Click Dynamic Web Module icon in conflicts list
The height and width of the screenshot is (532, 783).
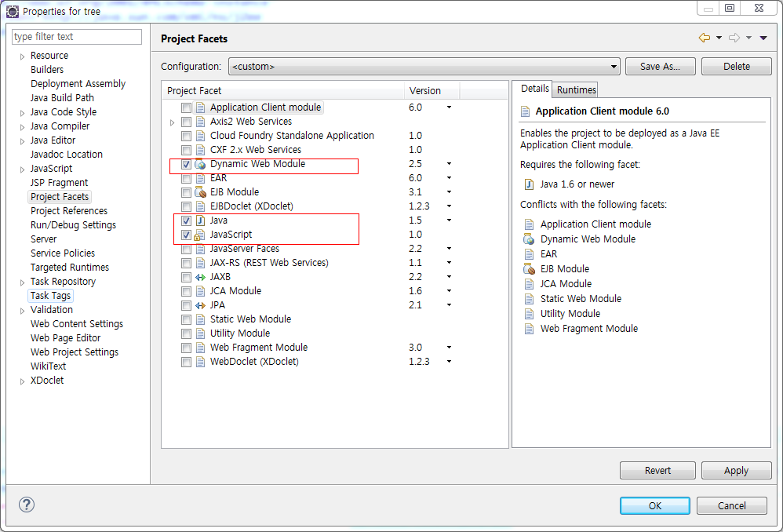pos(529,239)
